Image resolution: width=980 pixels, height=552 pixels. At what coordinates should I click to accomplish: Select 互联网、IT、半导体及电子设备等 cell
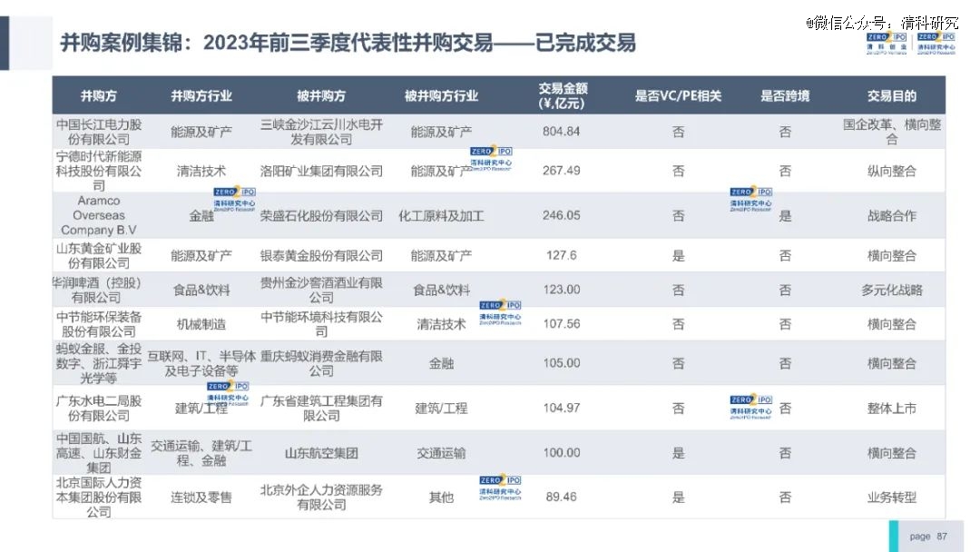point(201,363)
